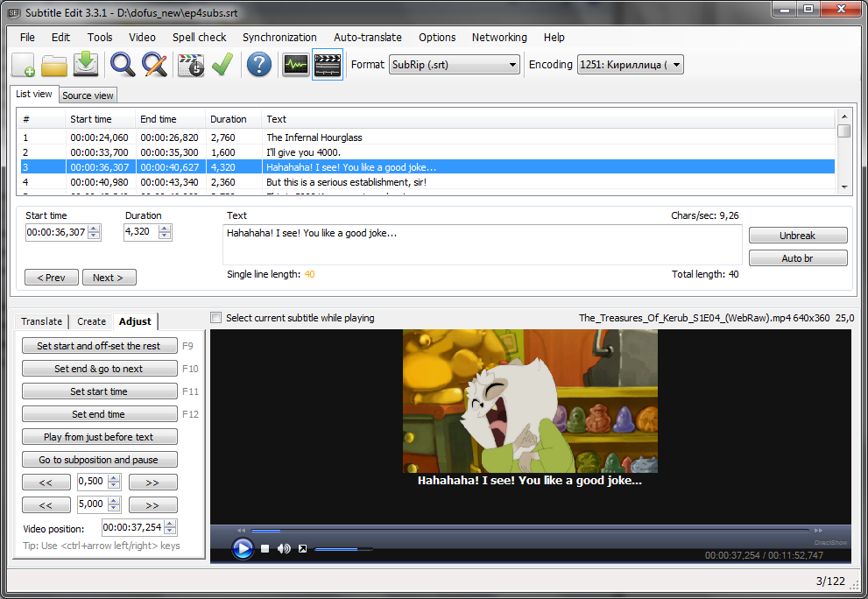Click the New subtitle file icon
Image resolution: width=868 pixels, height=599 pixels.
point(25,65)
